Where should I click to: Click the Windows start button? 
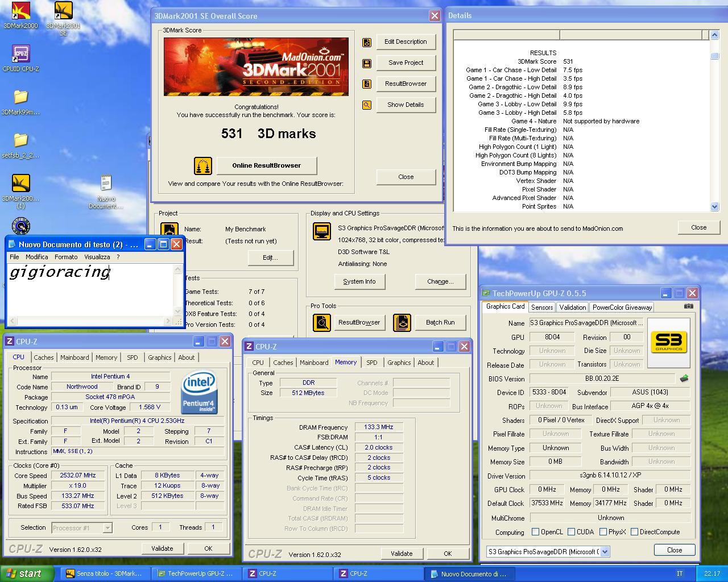[27, 573]
